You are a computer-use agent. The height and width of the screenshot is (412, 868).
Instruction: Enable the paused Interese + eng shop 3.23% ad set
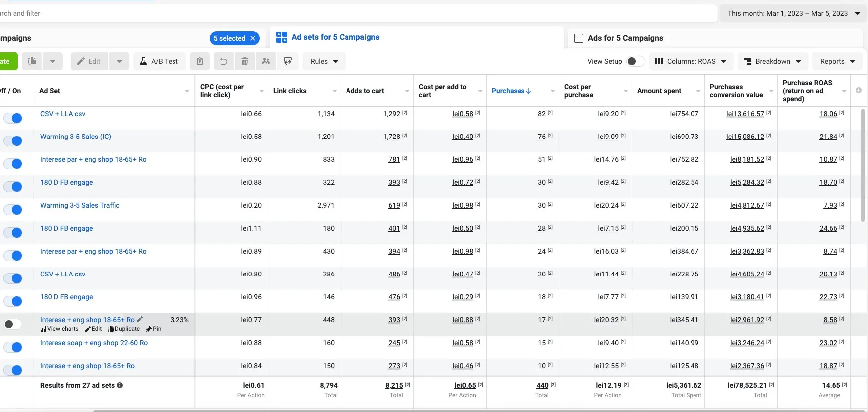[13, 324]
